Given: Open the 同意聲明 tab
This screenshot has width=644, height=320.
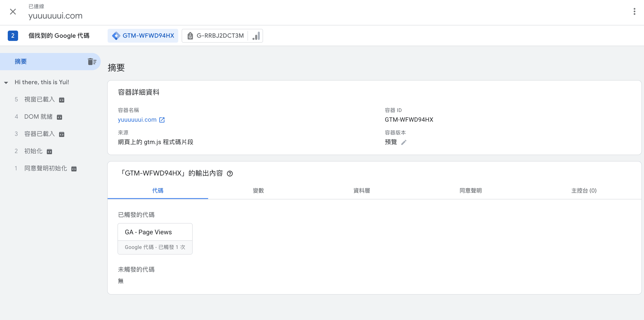Looking at the screenshot, I should coord(470,191).
